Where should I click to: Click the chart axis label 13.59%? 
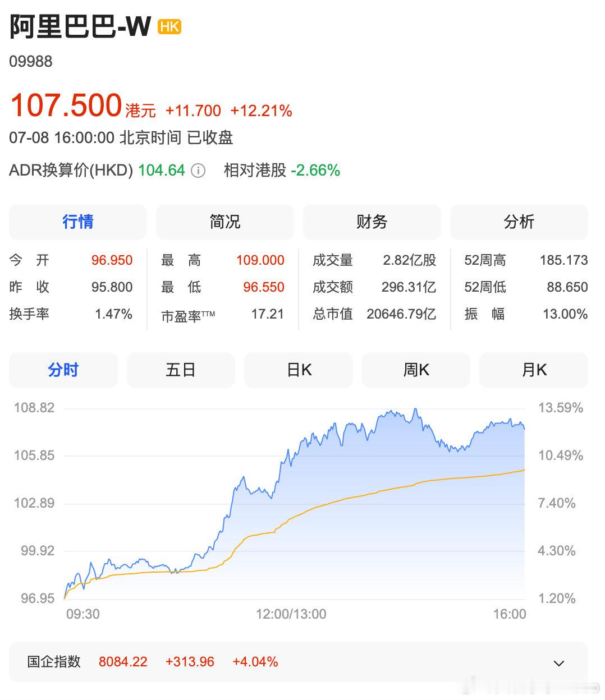click(x=561, y=408)
